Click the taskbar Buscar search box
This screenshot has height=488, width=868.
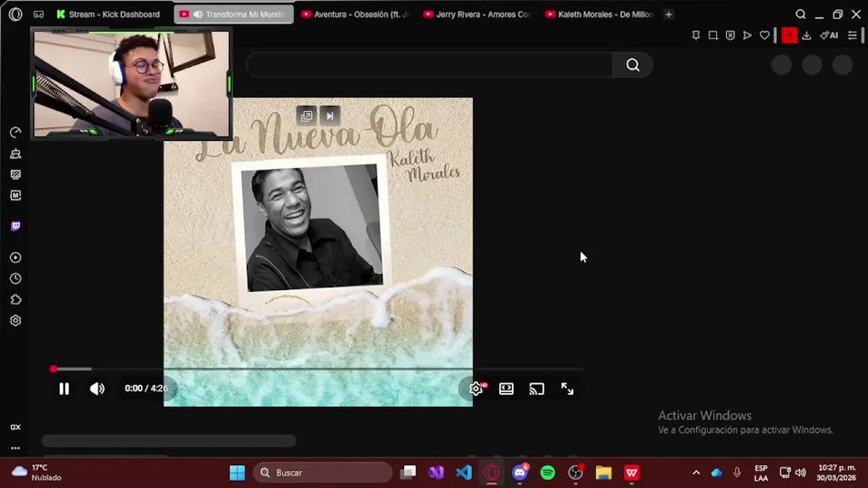(323, 472)
